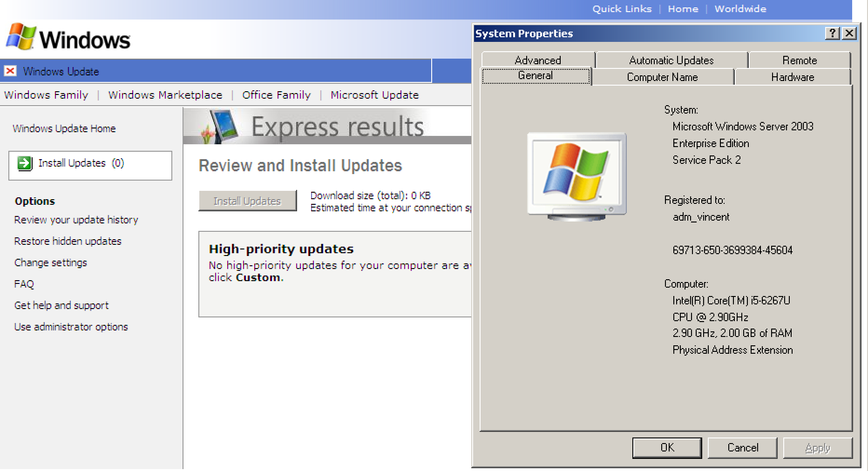Click the help question mark button in System Properties

832,33
